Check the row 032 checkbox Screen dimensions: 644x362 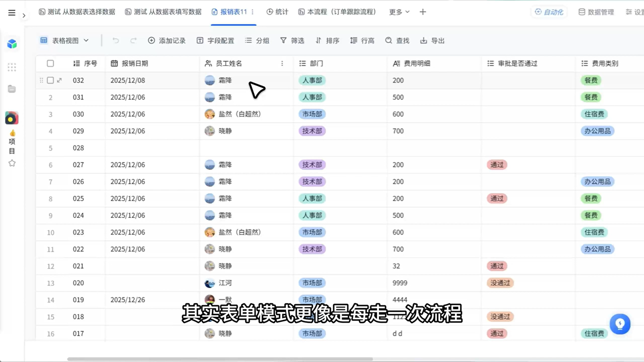pos(50,80)
